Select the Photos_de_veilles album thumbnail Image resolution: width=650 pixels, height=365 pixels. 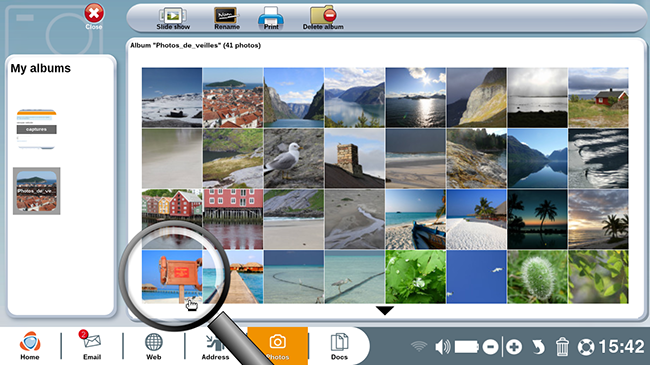tap(36, 191)
